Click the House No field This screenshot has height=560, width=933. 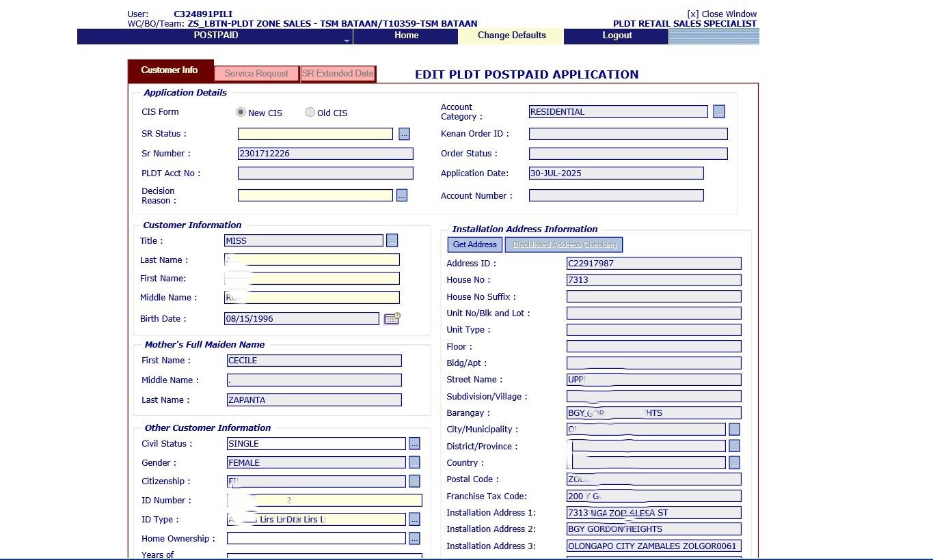tap(654, 280)
